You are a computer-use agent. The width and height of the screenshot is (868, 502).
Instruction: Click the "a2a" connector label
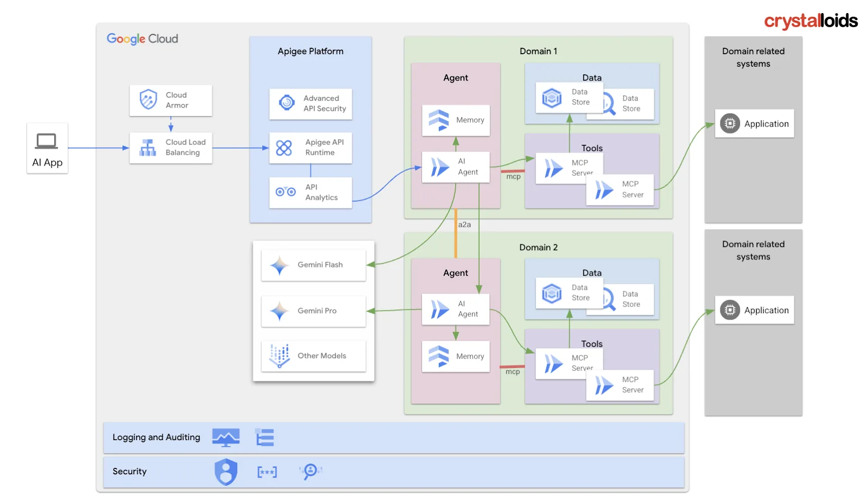pos(464,225)
